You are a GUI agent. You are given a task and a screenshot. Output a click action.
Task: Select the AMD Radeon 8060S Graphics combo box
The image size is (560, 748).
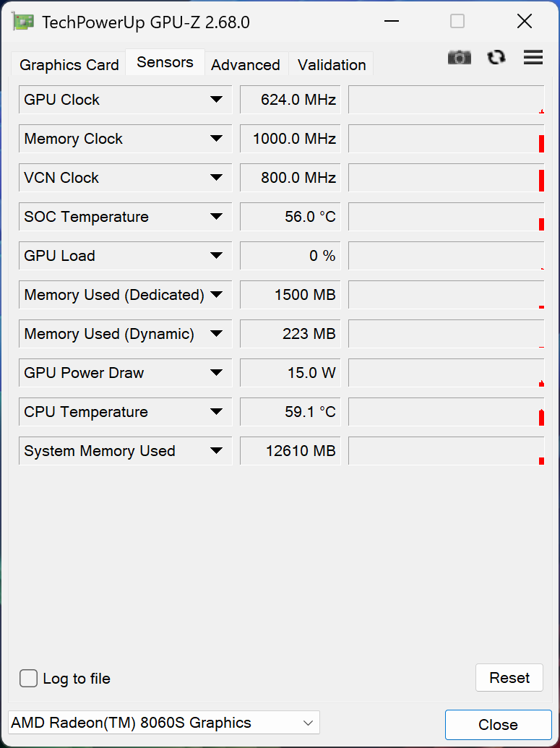coord(163,723)
